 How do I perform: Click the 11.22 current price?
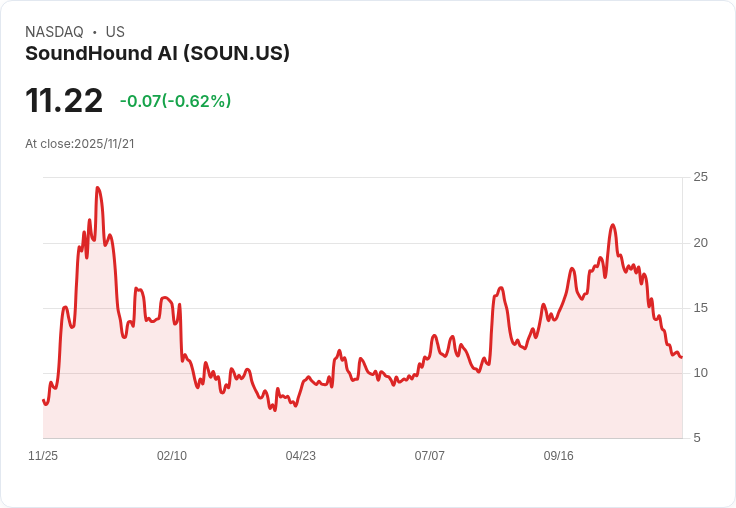tap(64, 100)
